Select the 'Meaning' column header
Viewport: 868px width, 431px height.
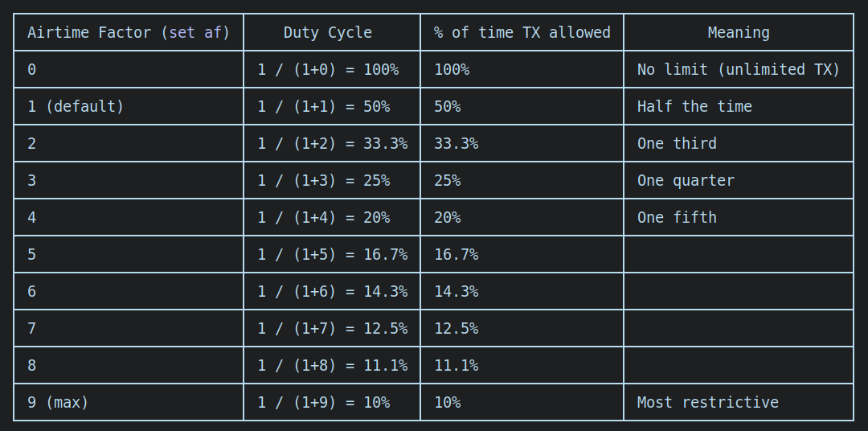point(738,33)
